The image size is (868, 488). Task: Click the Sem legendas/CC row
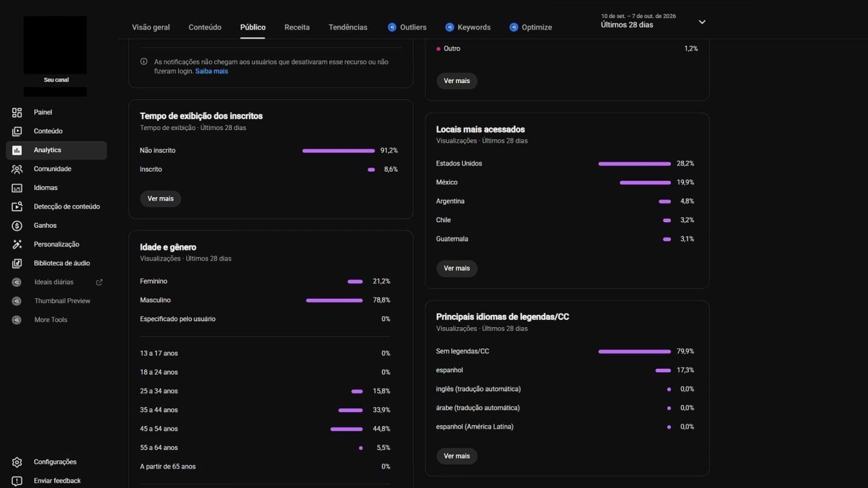pyautogui.click(x=565, y=351)
